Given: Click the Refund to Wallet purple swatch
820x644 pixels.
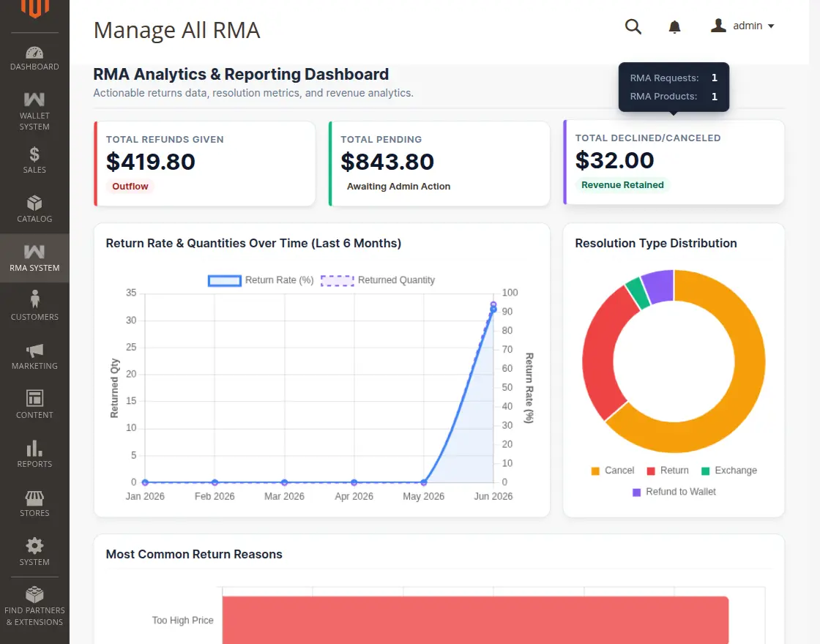Looking at the screenshot, I should tap(636, 493).
